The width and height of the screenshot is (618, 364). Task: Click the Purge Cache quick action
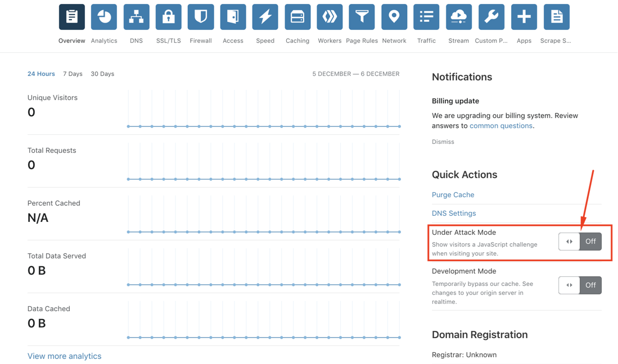[x=453, y=195]
